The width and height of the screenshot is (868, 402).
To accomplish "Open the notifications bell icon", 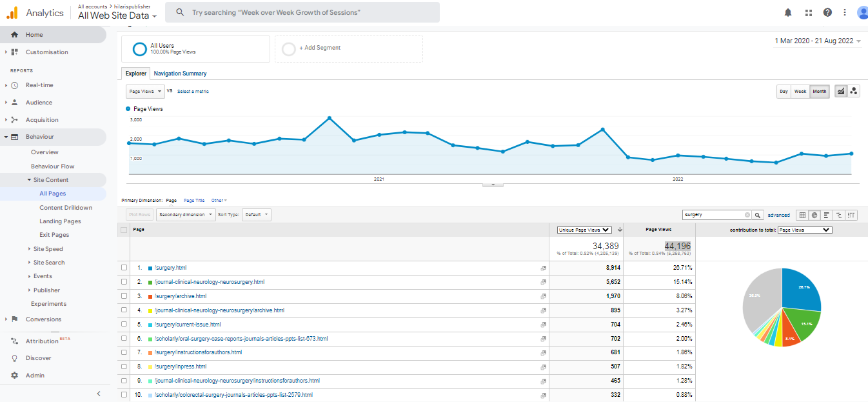I will [x=788, y=12].
